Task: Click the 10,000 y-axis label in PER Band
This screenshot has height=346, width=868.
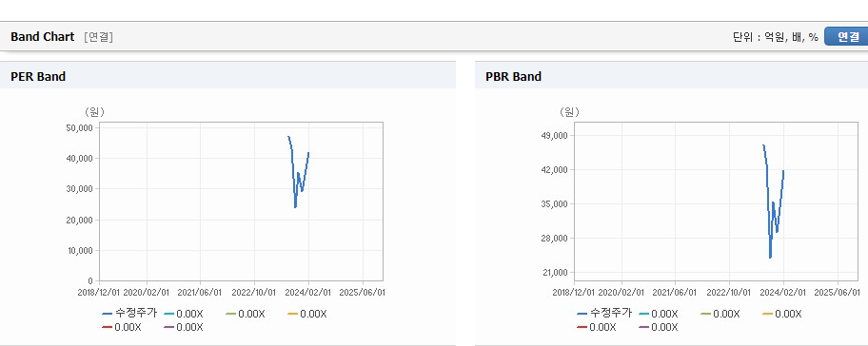Action: click(x=79, y=250)
